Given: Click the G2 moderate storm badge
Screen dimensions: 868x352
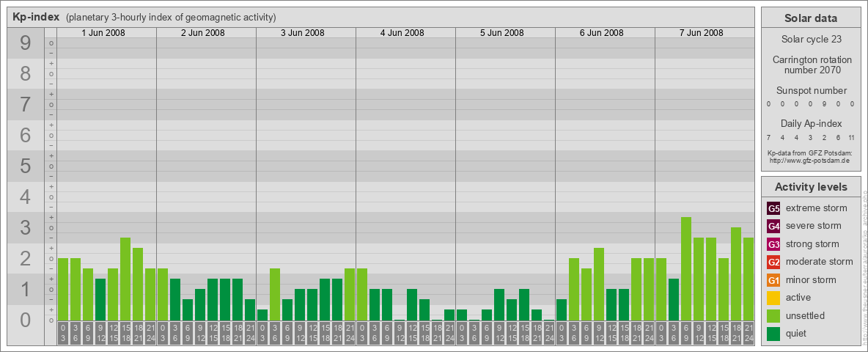Looking at the screenshot, I should click(x=773, y=263).
